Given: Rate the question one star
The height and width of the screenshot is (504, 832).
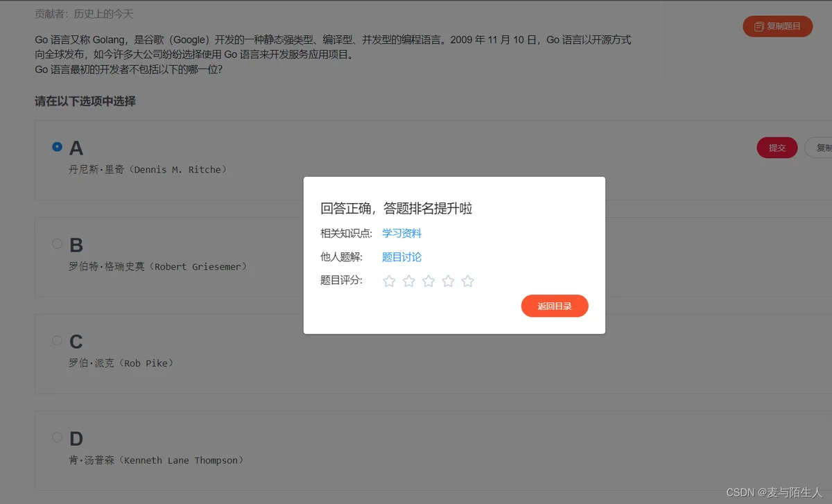Looking at the screenshot, I should (x=389, y=281).
